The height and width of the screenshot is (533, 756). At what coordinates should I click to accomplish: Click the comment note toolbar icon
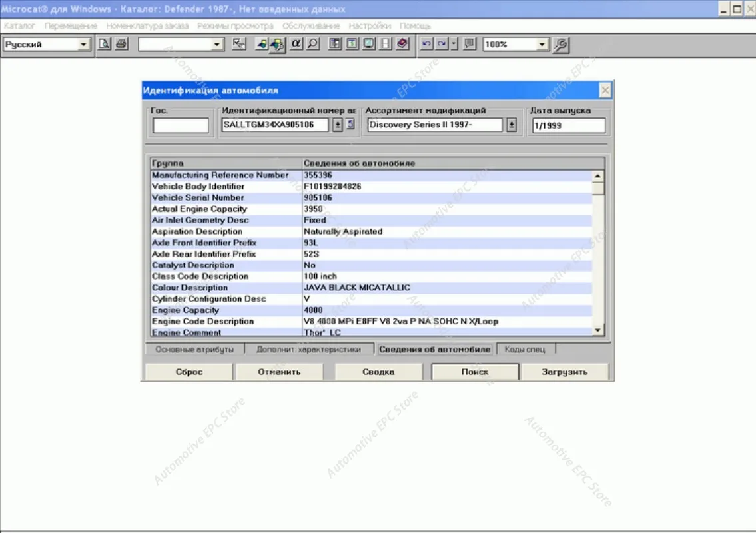pyautogui.click(x=470, y=44)
